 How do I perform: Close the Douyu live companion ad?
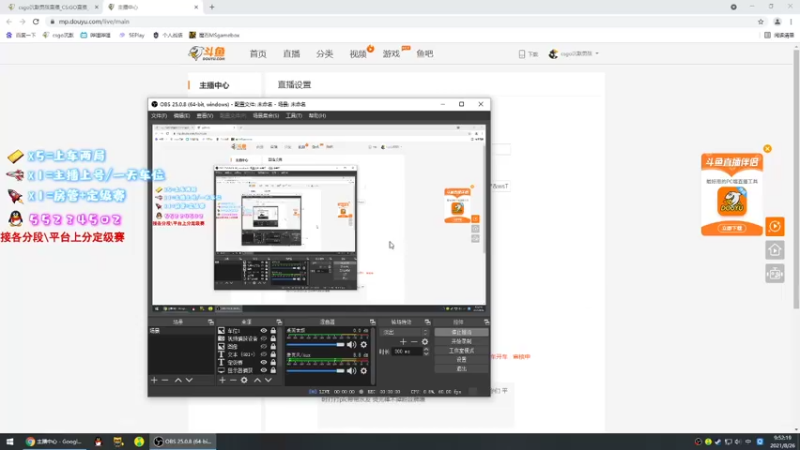pyautogui.click(x=767, y=148)
